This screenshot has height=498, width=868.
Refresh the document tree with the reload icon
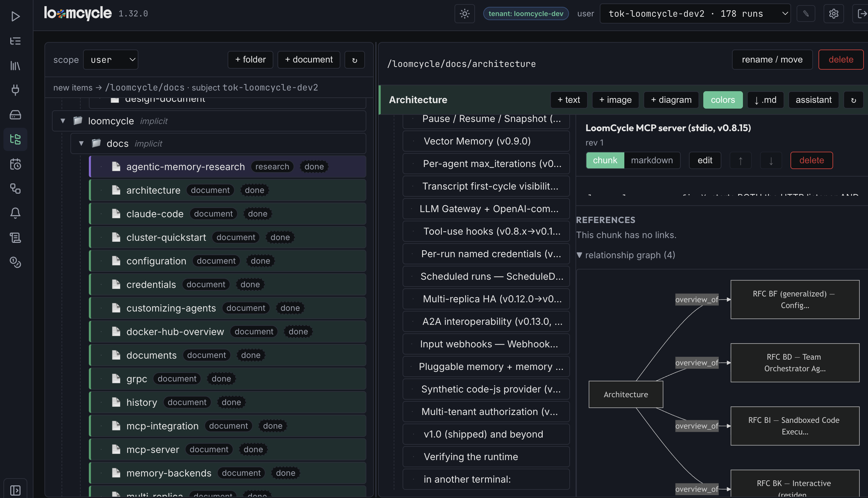(x=354, y=60)
